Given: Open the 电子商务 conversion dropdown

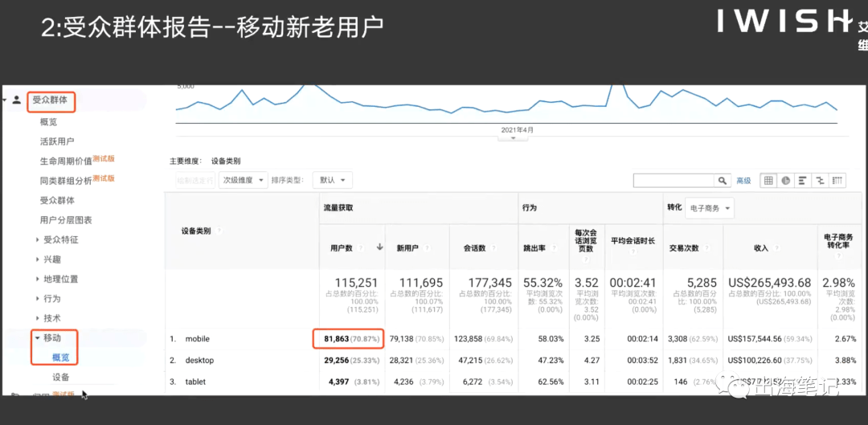Looking at the screenshot, I should point(710,208).
